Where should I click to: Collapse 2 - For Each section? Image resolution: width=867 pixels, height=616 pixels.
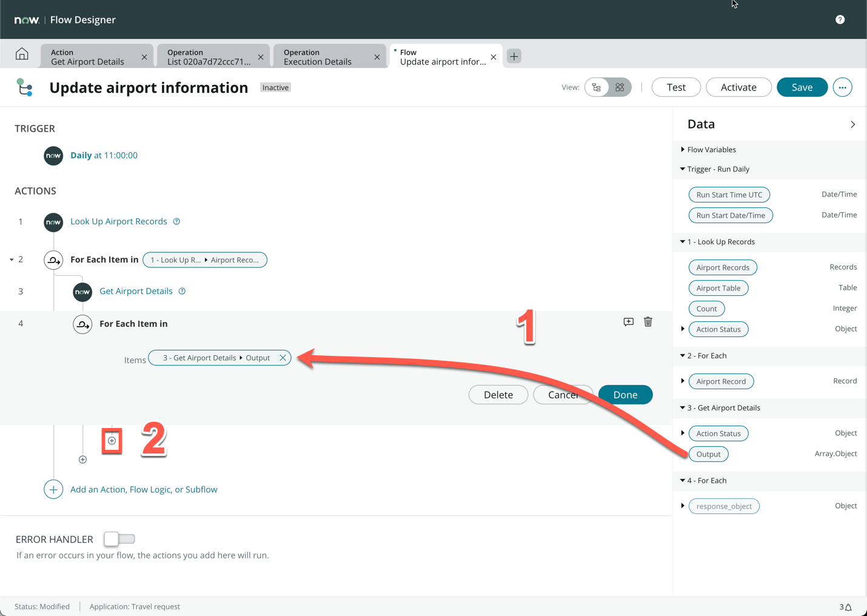click(683, 356)
